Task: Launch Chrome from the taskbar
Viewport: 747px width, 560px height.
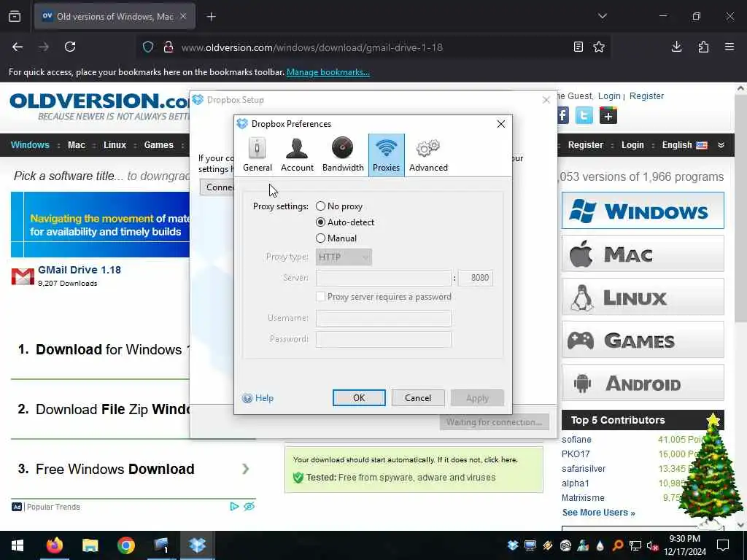Action: point(125,545)
